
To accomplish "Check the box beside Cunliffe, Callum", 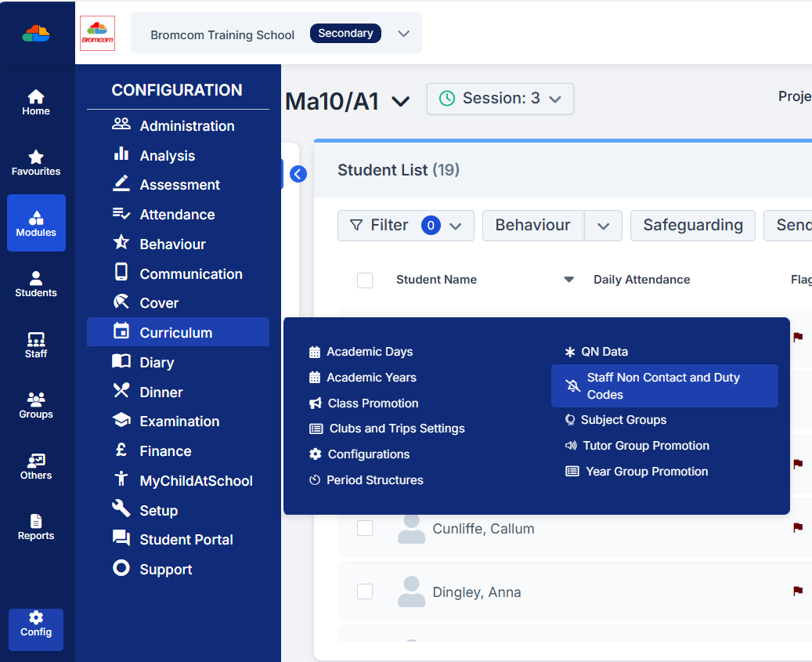I will 365,529.
